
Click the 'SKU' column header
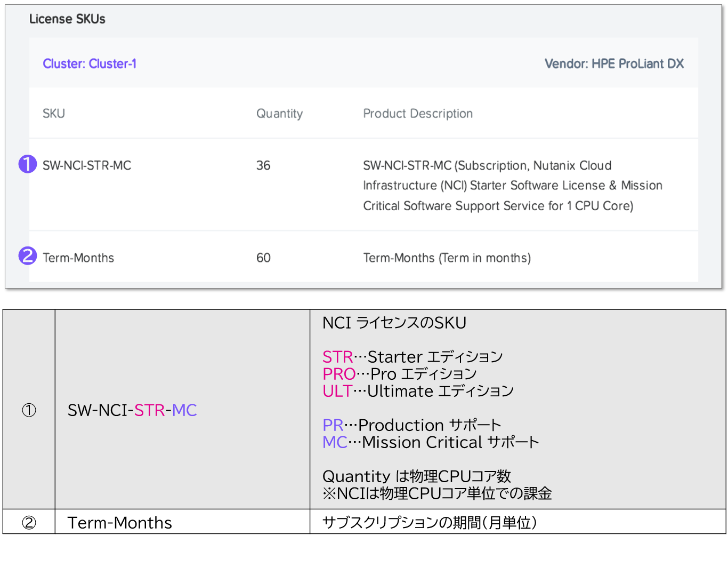pyautogui.click(x=54, y=114)
